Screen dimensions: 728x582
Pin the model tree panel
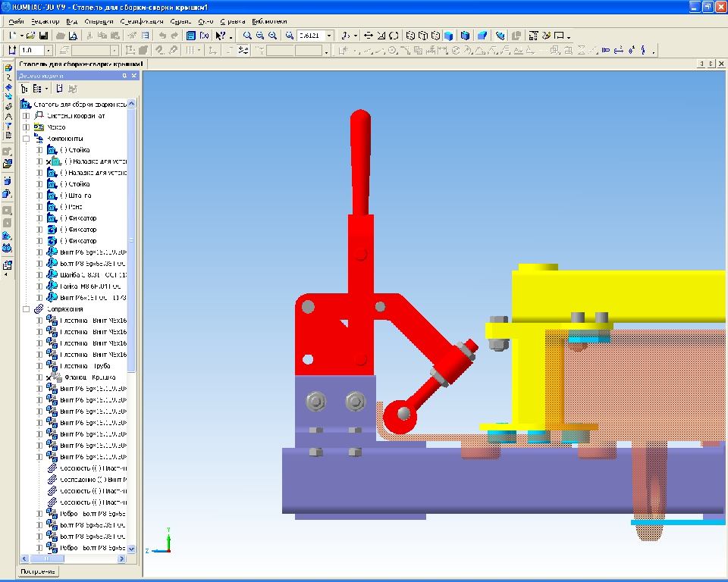click(124, 75)
